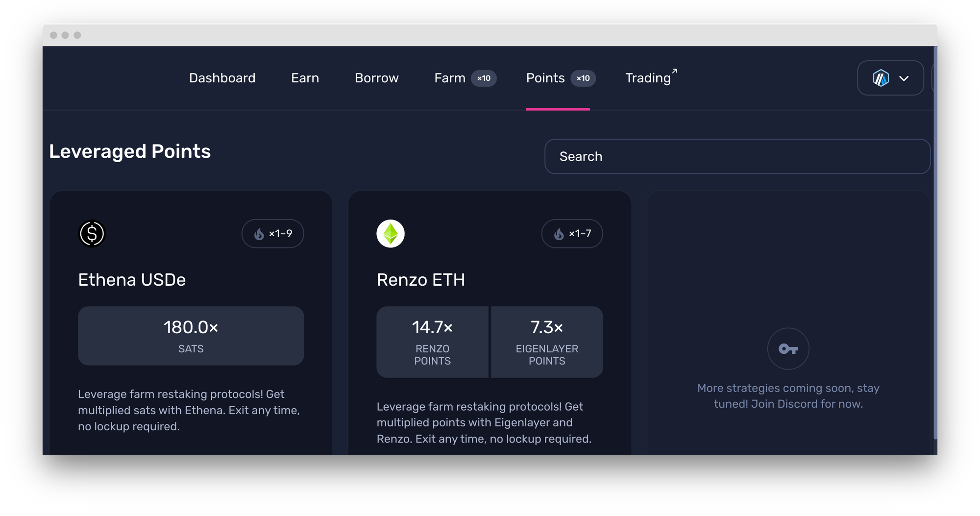Image resolution: width=980 pixels, height=516 pixels.
Task: Switch to the Earn tab
Action: click(305, 78)
